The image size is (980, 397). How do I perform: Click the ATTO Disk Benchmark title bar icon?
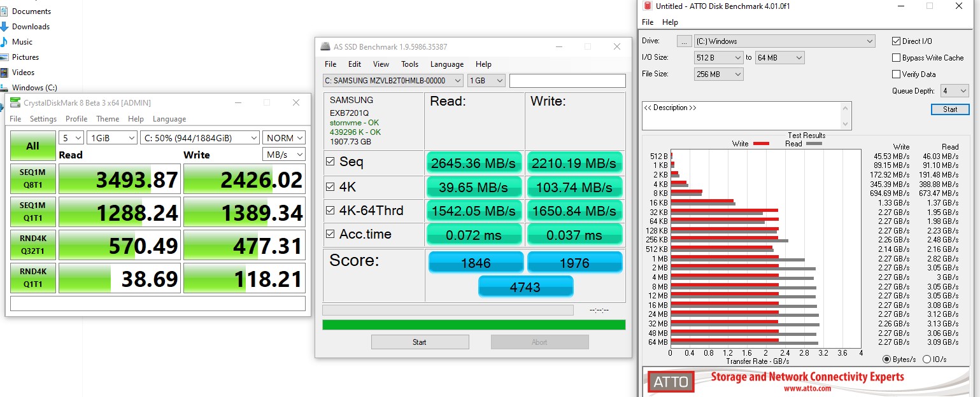pos(648,6)
